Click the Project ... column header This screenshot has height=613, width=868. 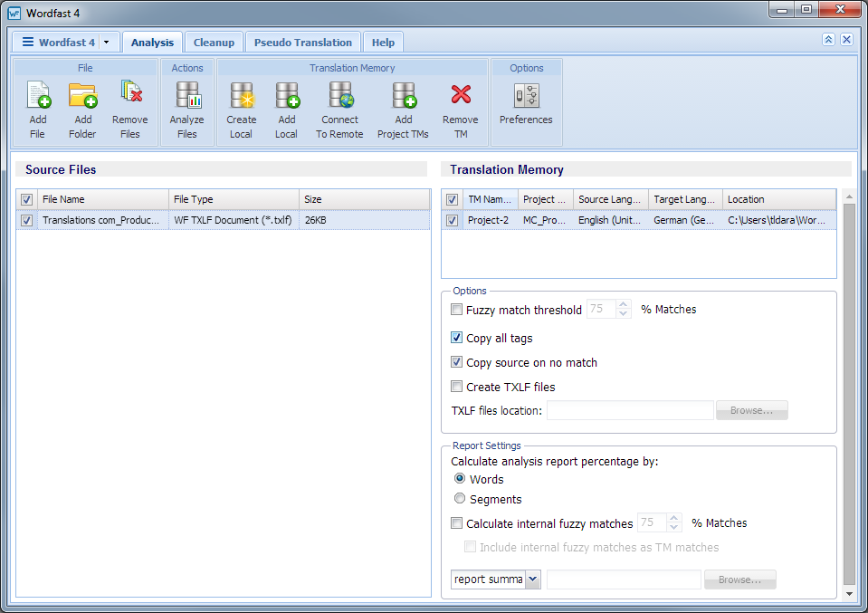pos(545,199)
